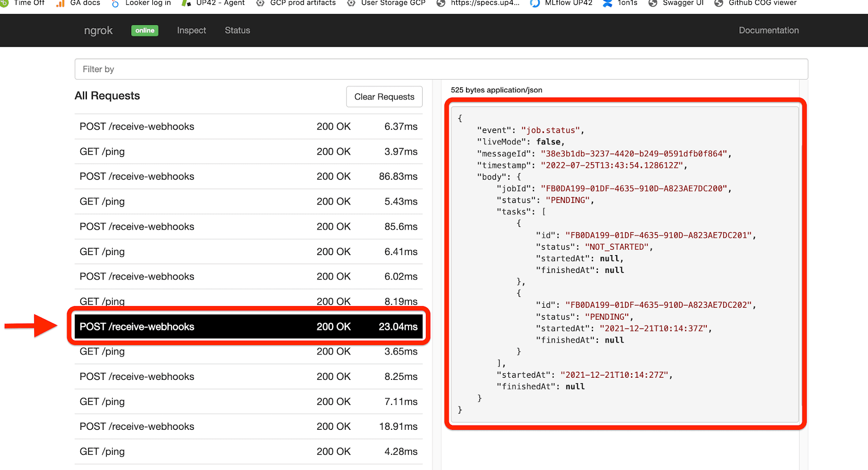
Task: Select POST /receive-webhooks request with 86.83ms
Action: pos(248,176)
